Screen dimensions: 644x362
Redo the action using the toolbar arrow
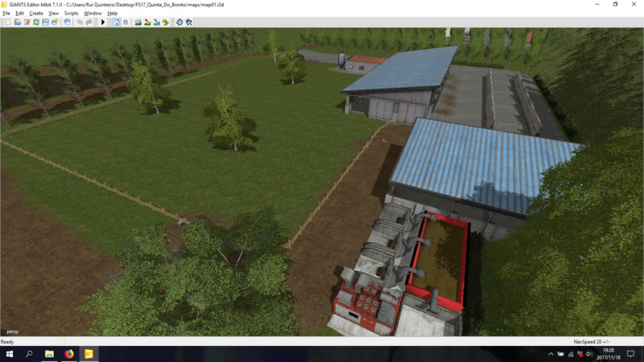coord(89,23)
